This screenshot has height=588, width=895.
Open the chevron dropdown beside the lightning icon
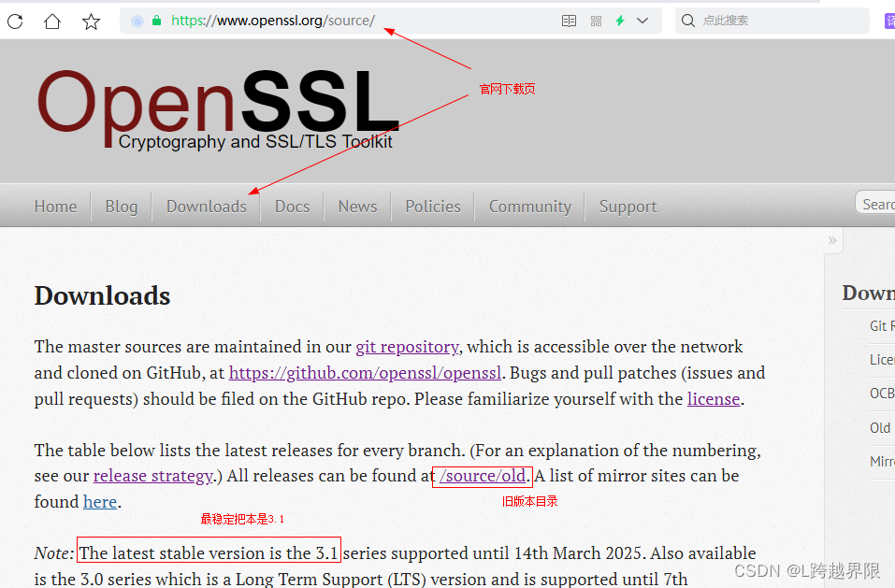pos(642,20)
